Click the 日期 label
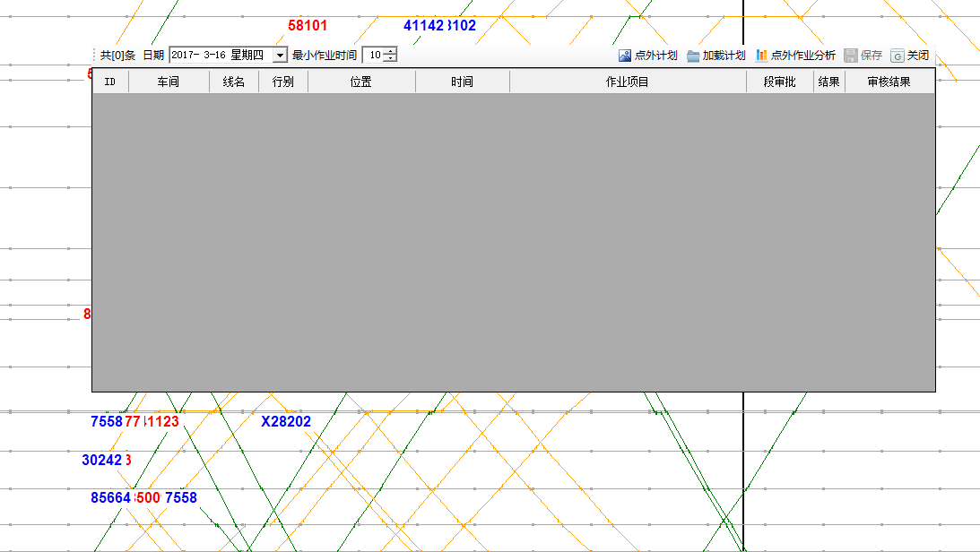980x552 pixels. (x=153, y=56)
